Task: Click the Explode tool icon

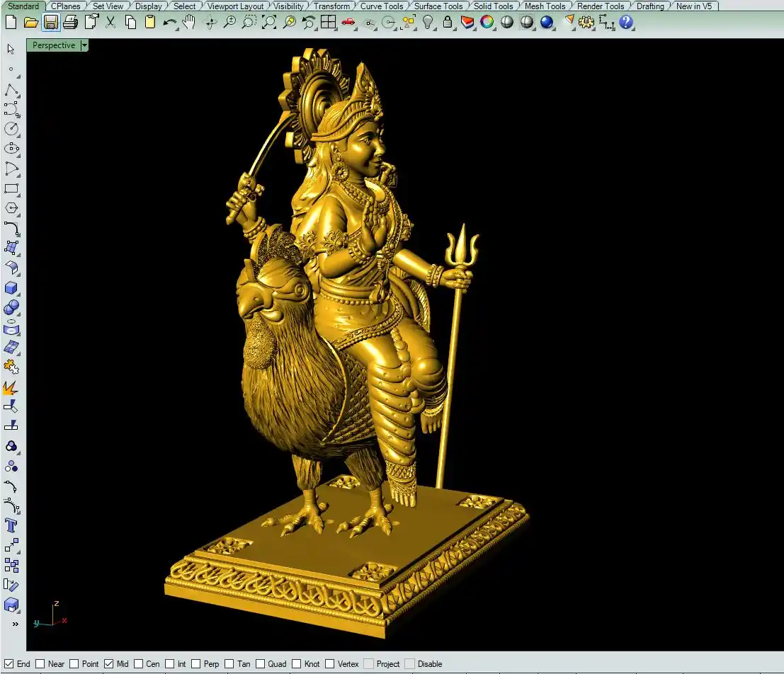Action: [11, 387]
